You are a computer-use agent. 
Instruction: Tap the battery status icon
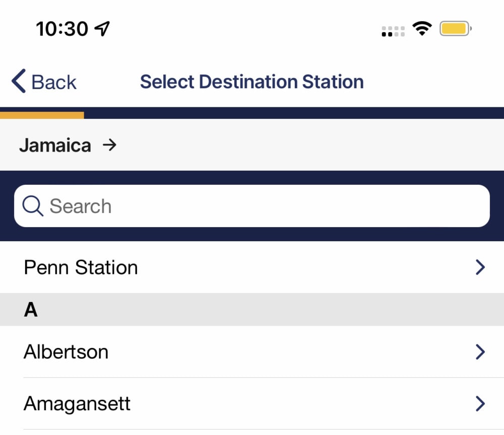(456, 29)
